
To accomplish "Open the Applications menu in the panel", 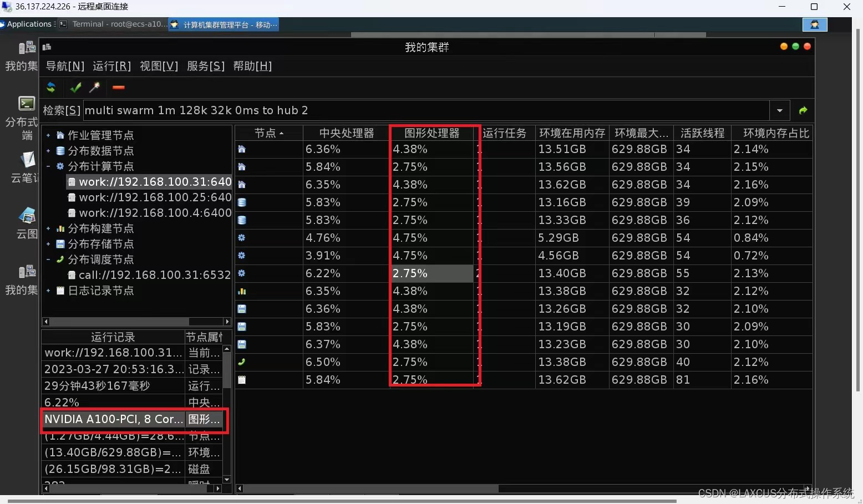I will [28, 24].
